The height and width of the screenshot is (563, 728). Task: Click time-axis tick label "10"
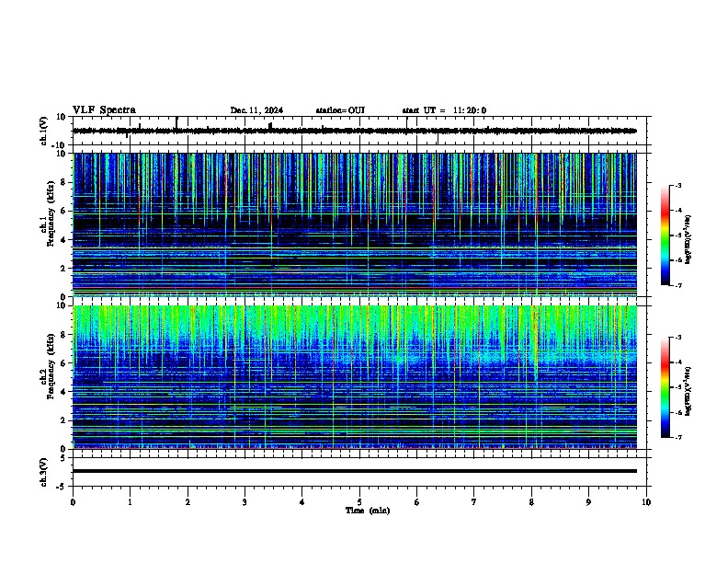tap(646, 502)
